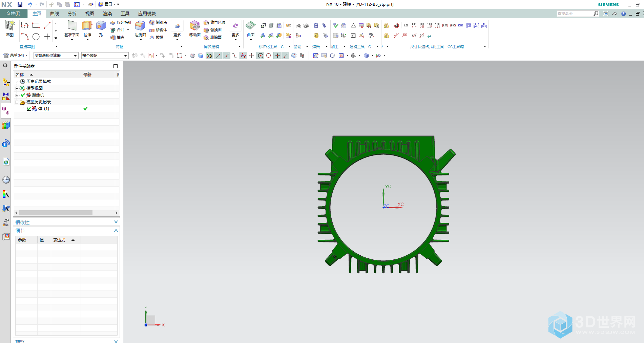
Task: Toggle the snap midpoint option
Action: tap(226, 56)
